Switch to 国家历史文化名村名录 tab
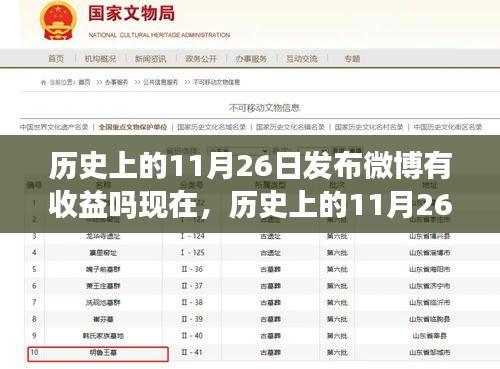 pos(369,127)
